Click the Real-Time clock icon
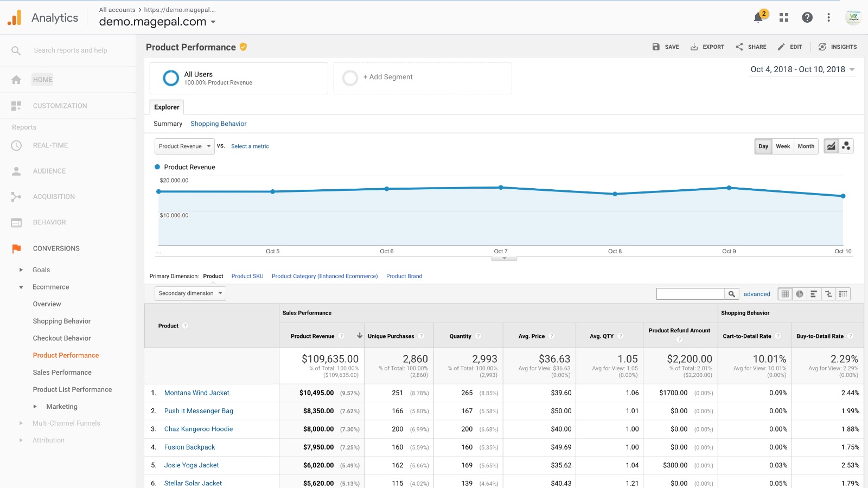The width and height of the screenshot is (868, 488). click(16, 145)
